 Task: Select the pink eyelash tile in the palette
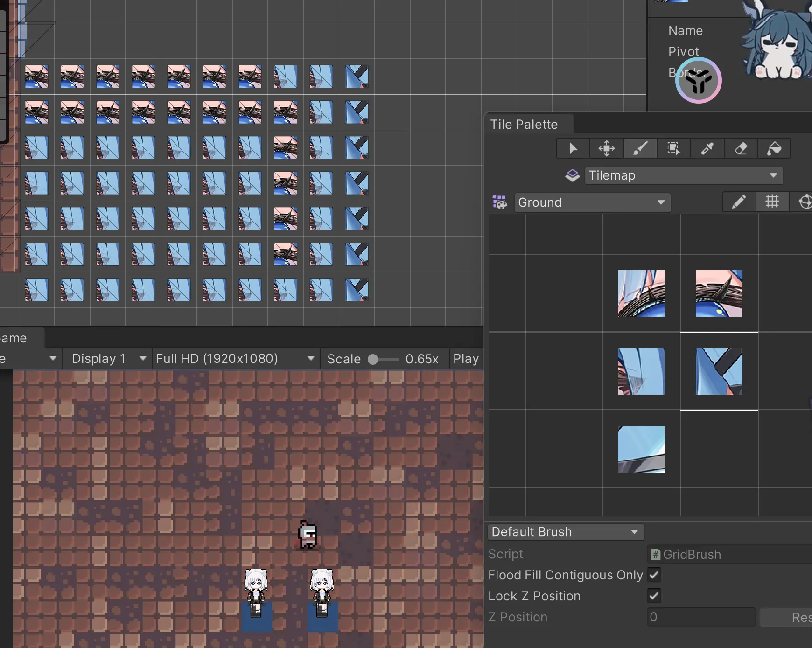tap(719, 293)
